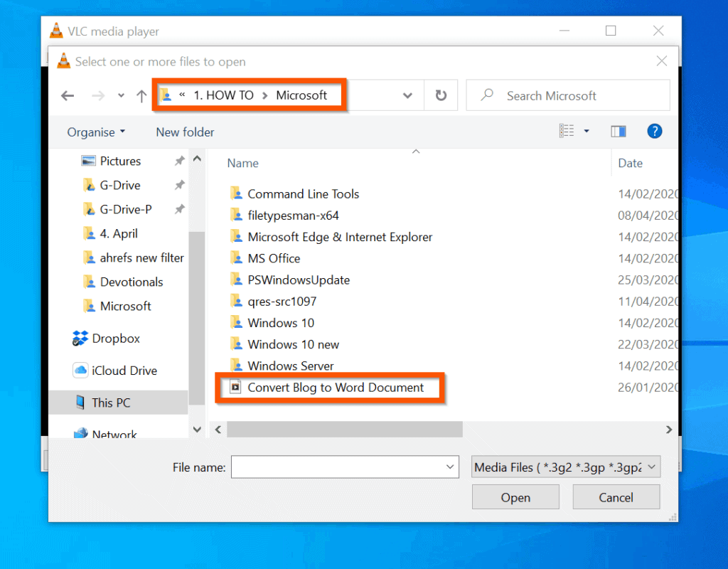Open the 4. April folder in sidebar
The image size is (728, 569).
119,233
